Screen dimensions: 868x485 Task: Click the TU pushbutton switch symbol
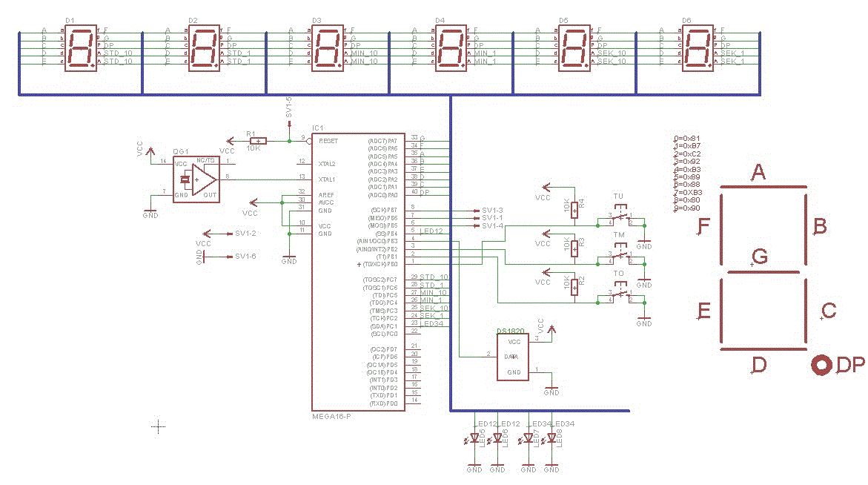point(620,215)
